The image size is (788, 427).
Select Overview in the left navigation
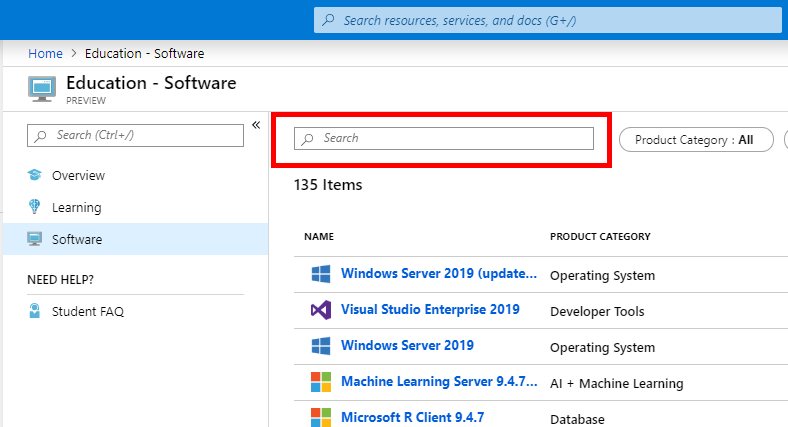pos(78,175)
